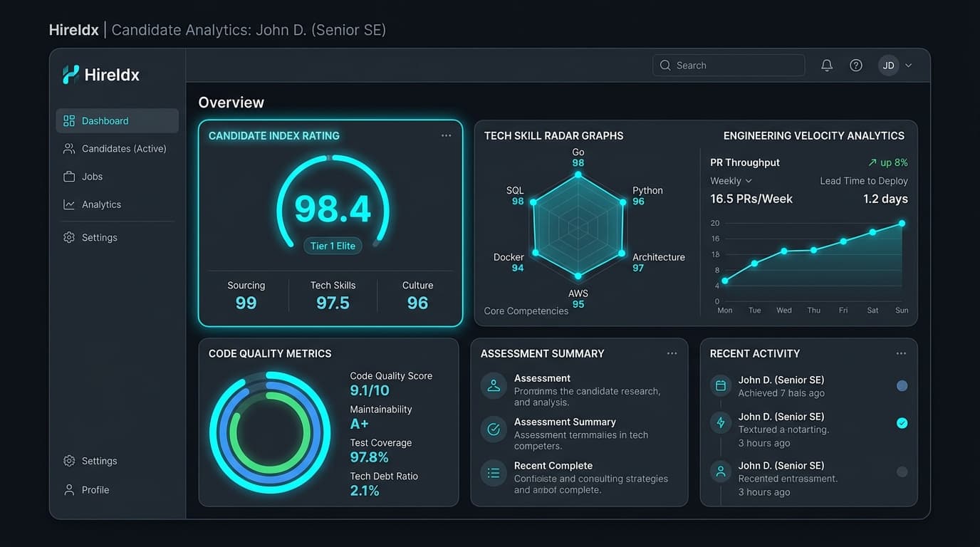Click the 'up 8%' trend indicator
This screenshot has height=547, width=980.
[888, 162]
